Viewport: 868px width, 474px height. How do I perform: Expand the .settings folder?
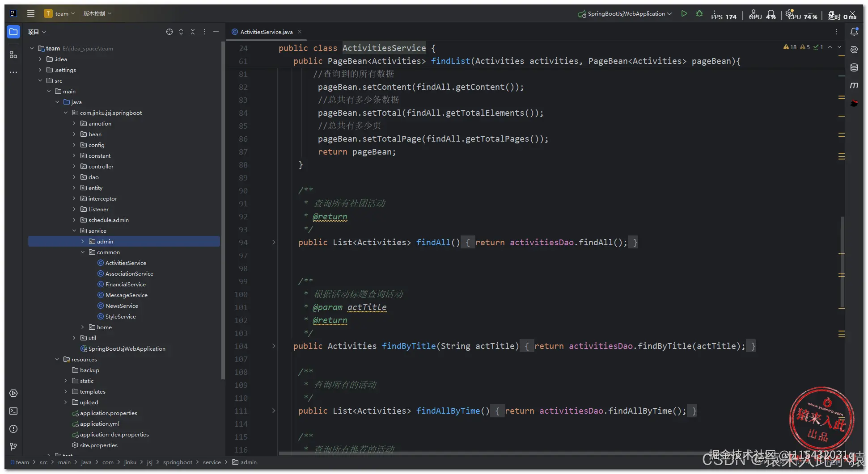(40, 70)
